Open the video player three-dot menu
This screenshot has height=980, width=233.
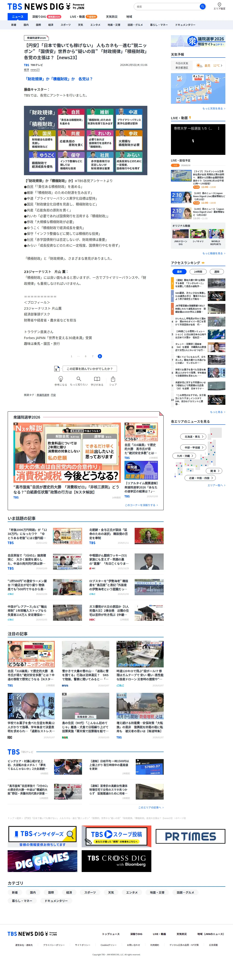[218, 129]
